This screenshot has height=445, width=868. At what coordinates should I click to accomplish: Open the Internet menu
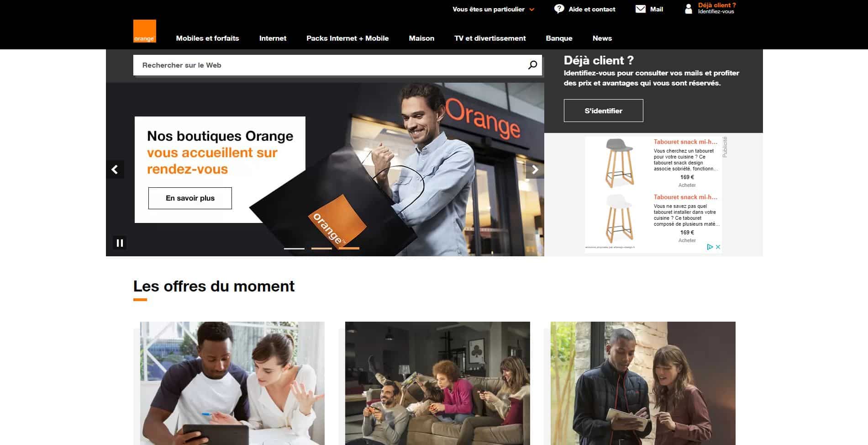273,38
